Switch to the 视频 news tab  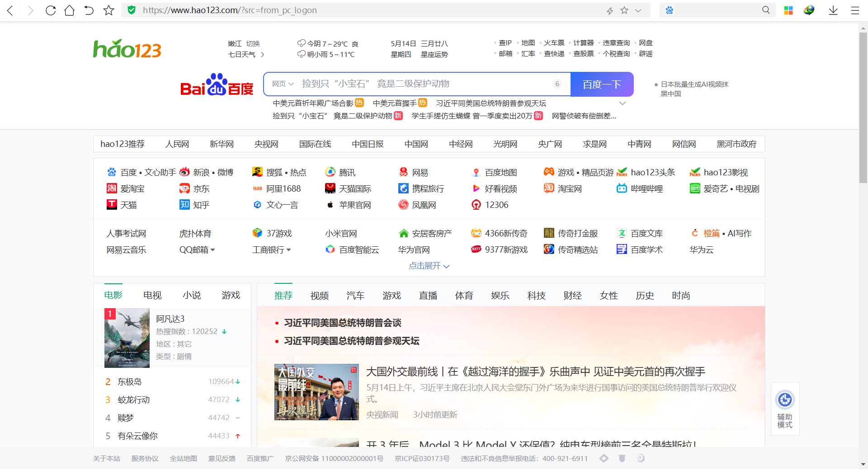[x=320, y=296]
